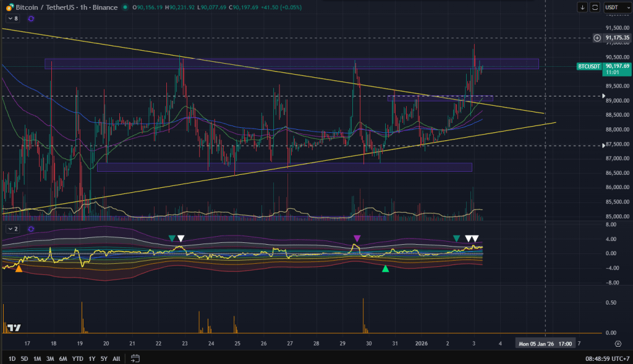633x364 pixels.
Task: Click the purple down-triangle signal marker
Action: pos(357,238)
